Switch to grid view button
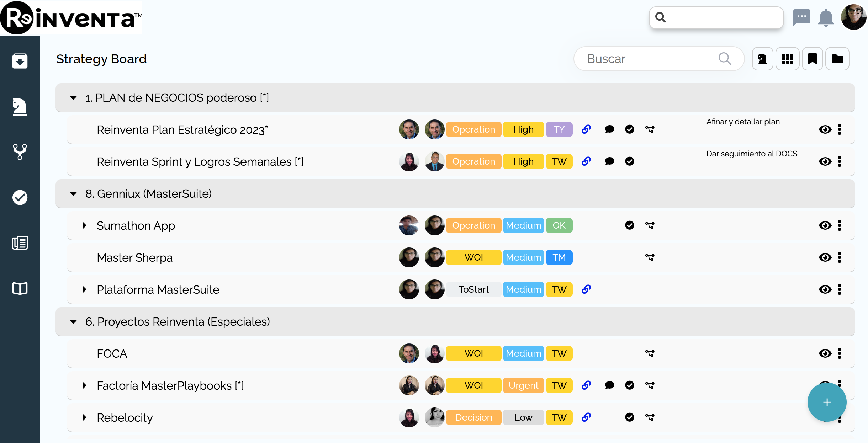This screenshot has width=868, height=443. (x=788, y=59)
